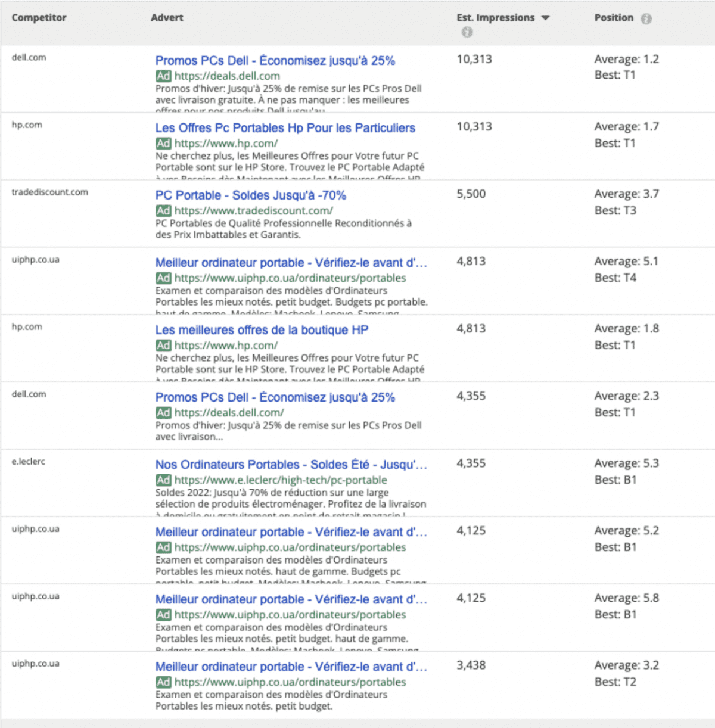
Task: Click the Ad badge beside the tradediscount URL
Action: (163, 211)
